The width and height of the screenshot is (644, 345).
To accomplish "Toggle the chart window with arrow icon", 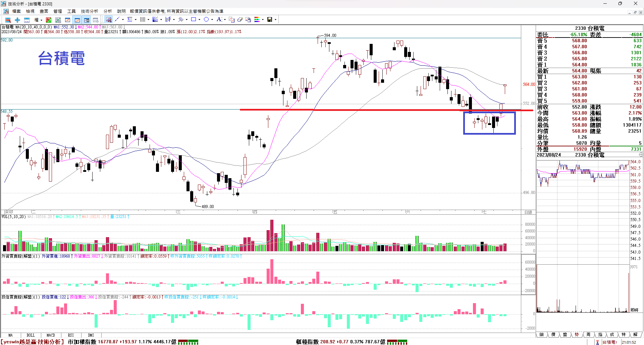I will pyautogui.click(x=87, y=20).
